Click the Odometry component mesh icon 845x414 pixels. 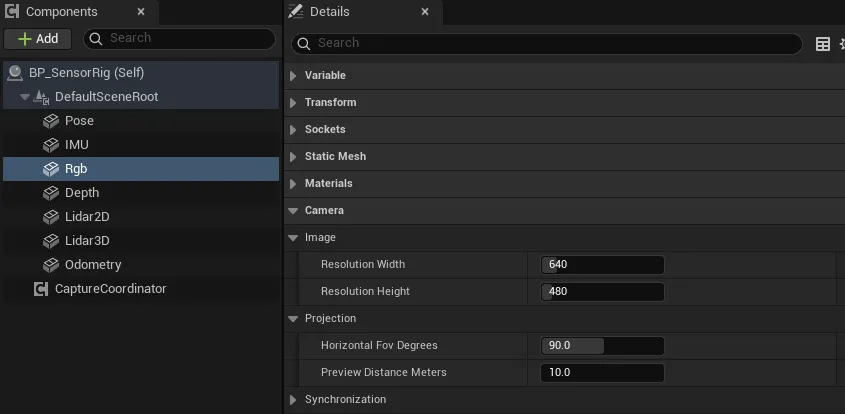[51, 265]
